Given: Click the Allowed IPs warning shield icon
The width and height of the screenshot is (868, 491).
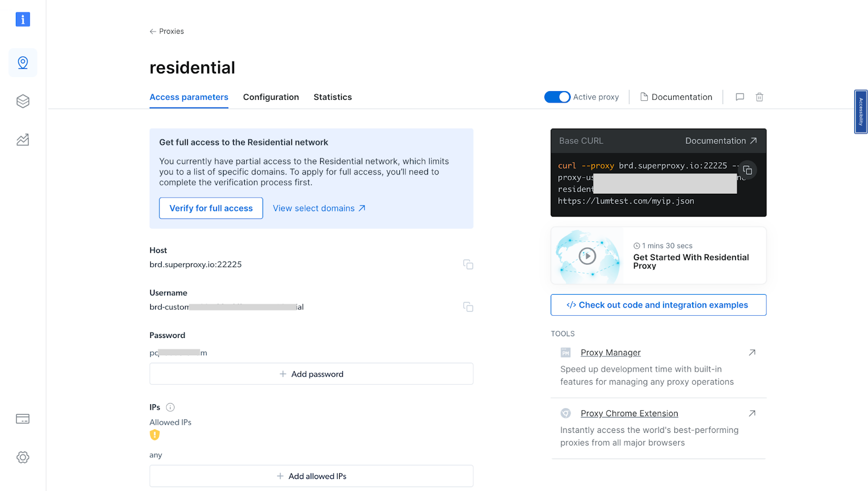Looking at the screenshot, I should tap(155, 435).
